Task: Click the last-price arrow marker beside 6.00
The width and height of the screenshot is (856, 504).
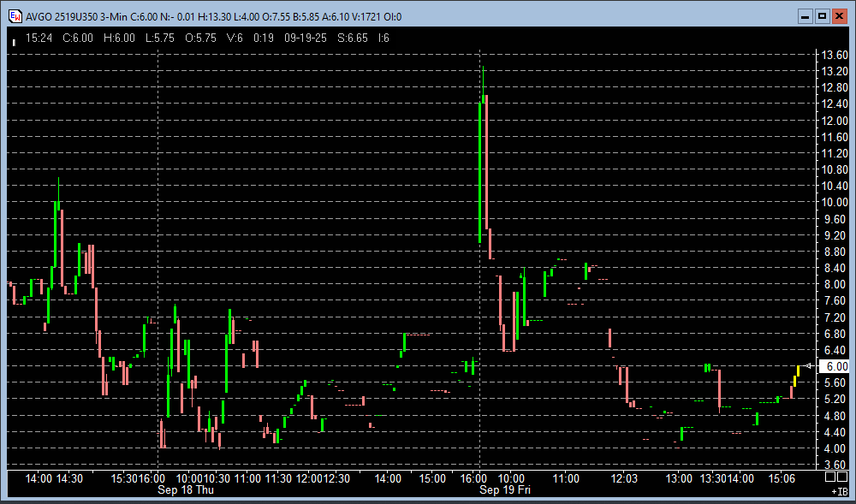Action: [810, 366]
